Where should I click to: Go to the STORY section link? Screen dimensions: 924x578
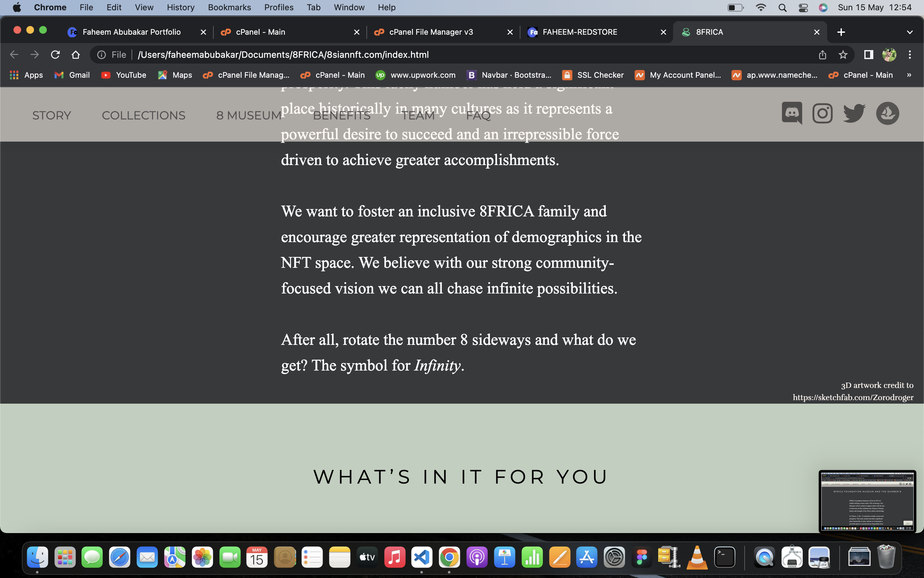pyautogui.click(x=52, y=116)
